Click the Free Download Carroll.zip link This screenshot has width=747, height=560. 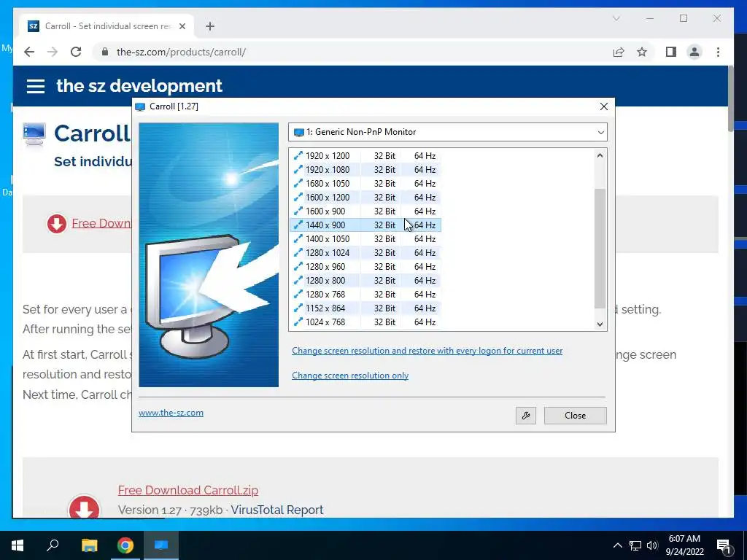[x=188, y=490]
